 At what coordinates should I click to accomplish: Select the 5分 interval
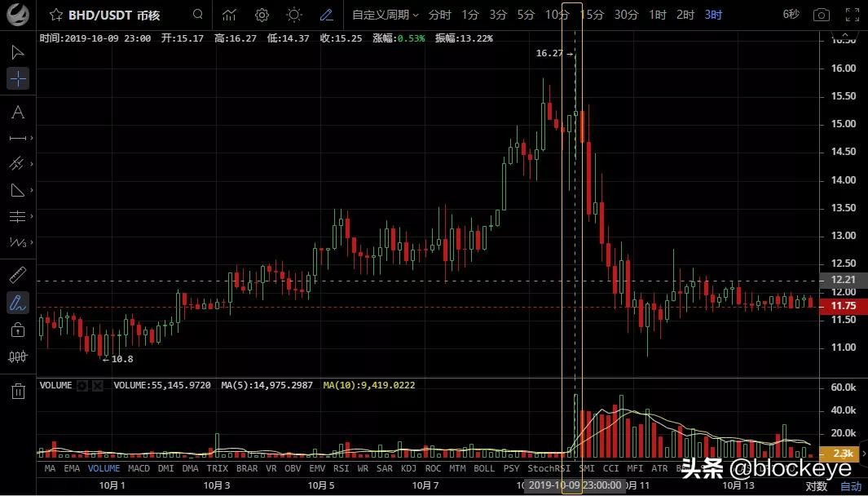pyautogui.click(x=526, y=15)
